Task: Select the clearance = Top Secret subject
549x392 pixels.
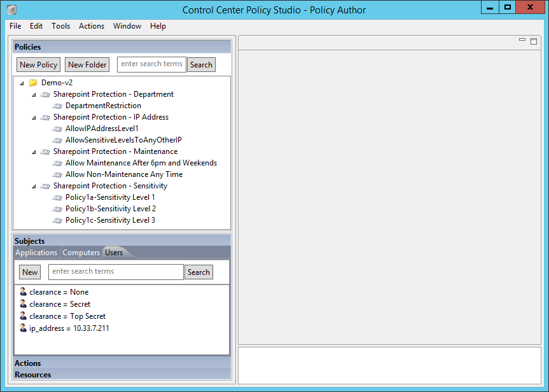Action: [67, 316]
